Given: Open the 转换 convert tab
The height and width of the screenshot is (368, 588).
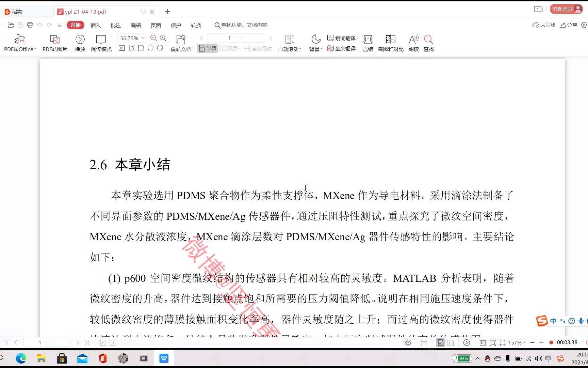Looking at the screenshot, I should [196, 26].
